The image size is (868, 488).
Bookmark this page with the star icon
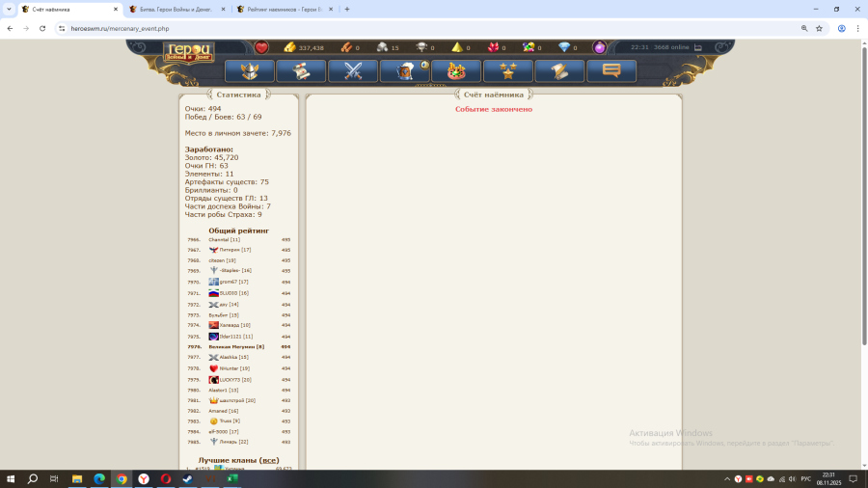819,28
